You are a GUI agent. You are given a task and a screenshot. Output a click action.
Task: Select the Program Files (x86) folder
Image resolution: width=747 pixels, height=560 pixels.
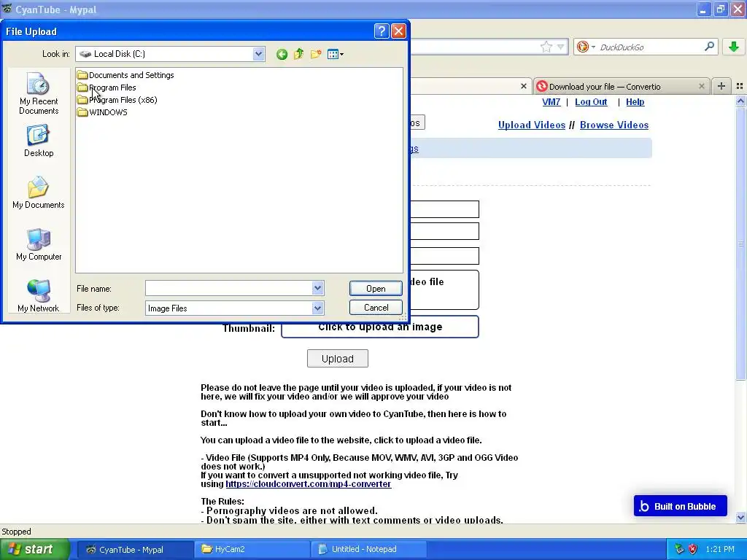tap(117, 99)
